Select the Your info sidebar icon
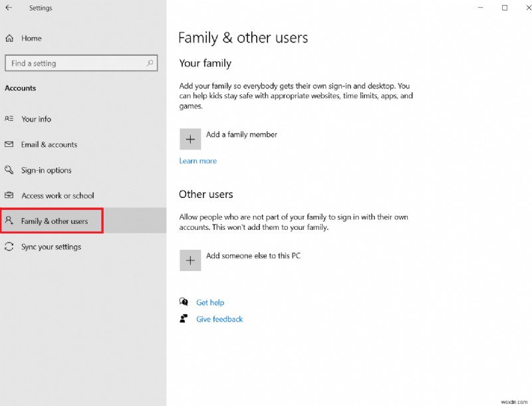The image size is (532, 406). [9, 119]
